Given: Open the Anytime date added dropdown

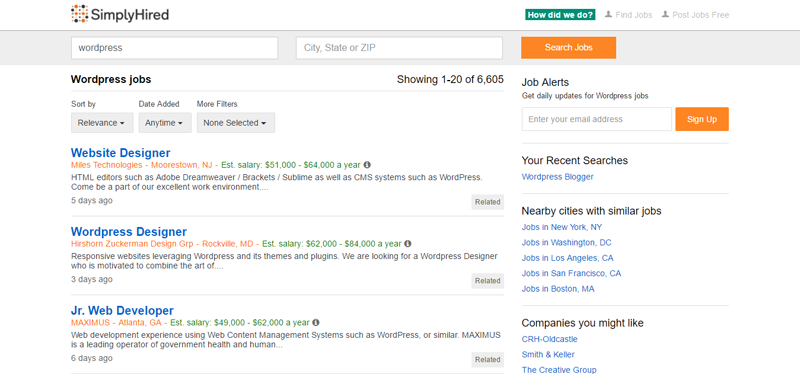Looking at the screenshot, I should tap(165, 123).
